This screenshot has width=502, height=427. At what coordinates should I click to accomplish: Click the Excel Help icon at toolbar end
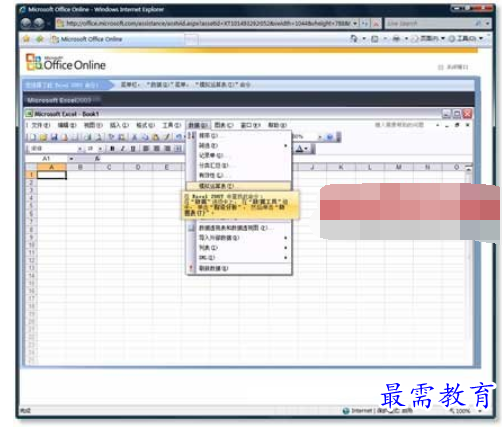pyautogui.click(x=330, y=137)
